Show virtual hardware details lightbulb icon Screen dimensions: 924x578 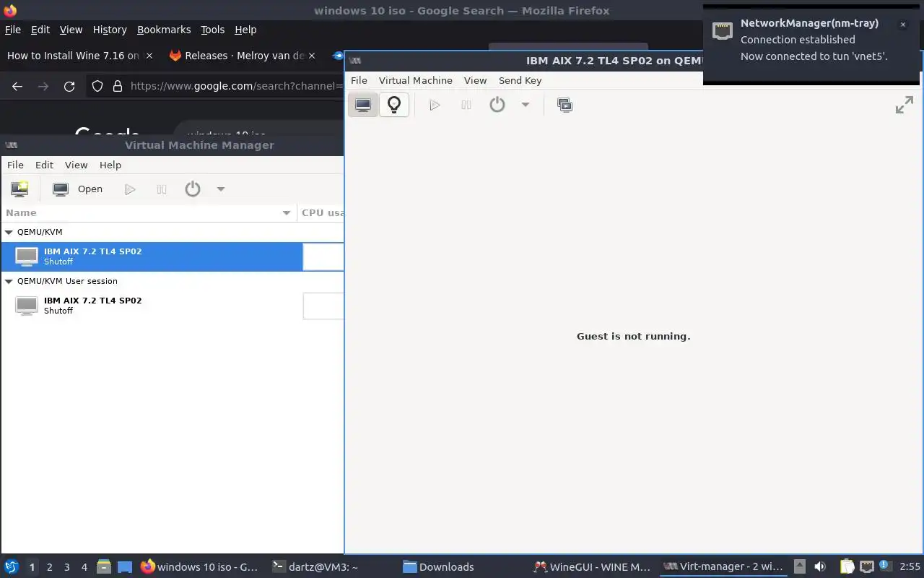point(394,105)
